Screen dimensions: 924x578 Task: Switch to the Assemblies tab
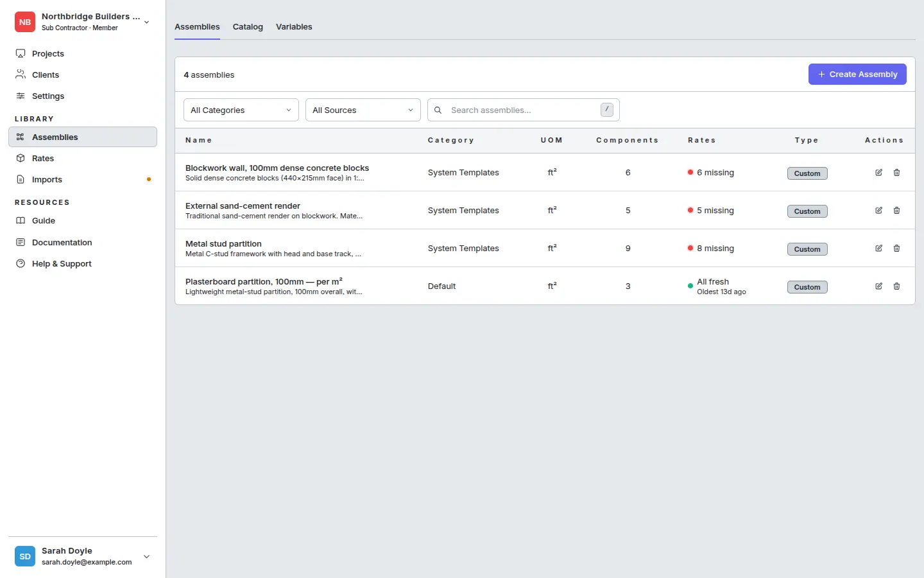click(197, 27)
